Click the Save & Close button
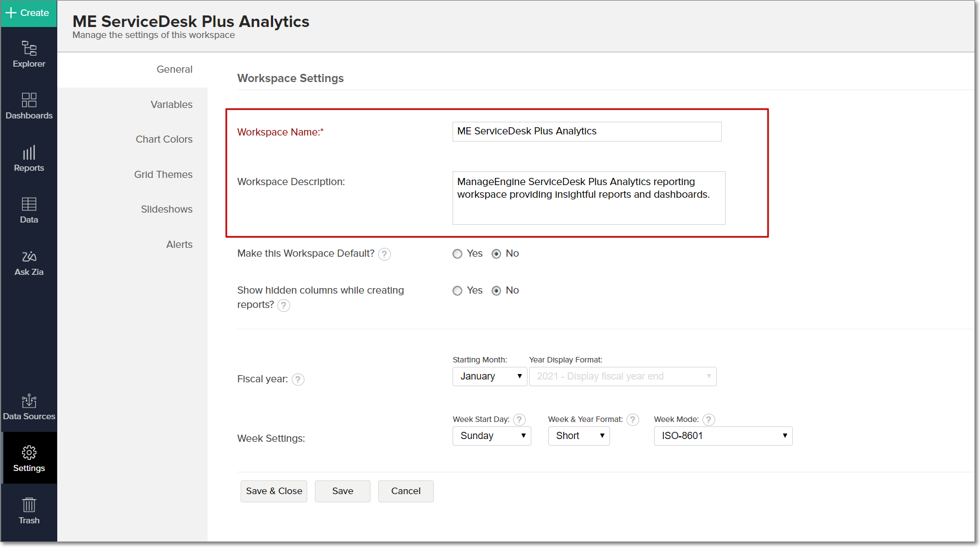This screenshot has height=547, width=980. [x=274, y=491]
